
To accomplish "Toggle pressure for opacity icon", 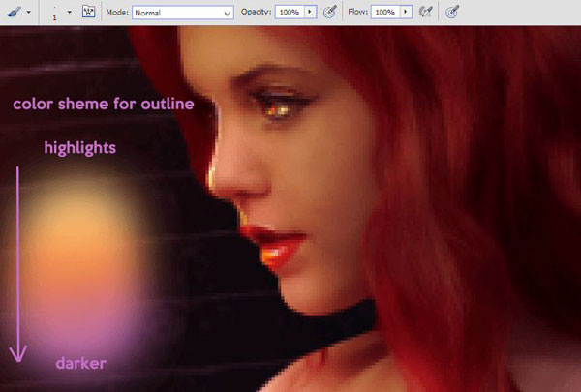I will (329, 12).
